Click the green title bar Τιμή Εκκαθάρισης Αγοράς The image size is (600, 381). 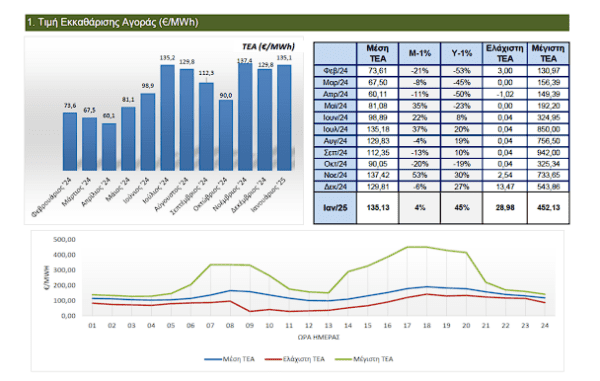pyautogui.click(x=297, y=23)
